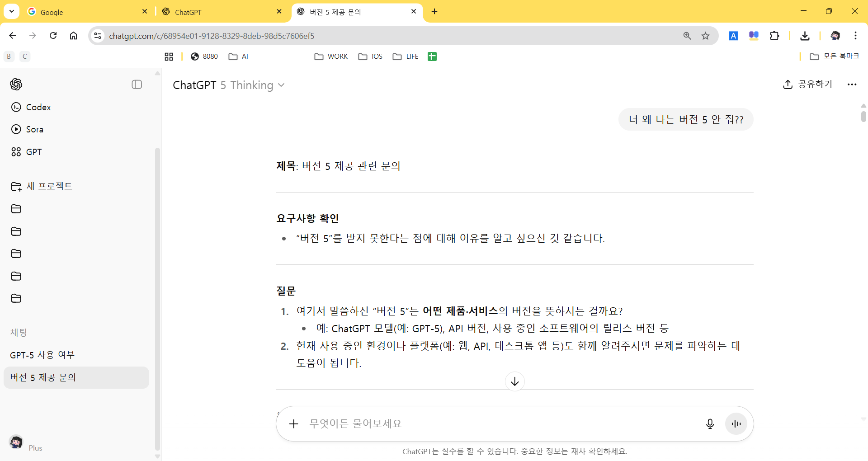Viewport: 868px width, 461px height.
Task: Open the Chrome three-dot menu
Action: pyautogui.click(x=855, y=36)
